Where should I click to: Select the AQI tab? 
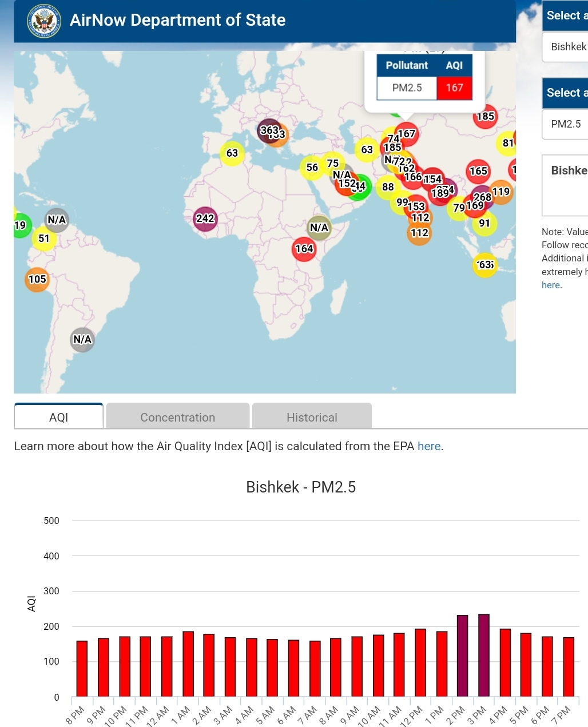pos(59,417)
